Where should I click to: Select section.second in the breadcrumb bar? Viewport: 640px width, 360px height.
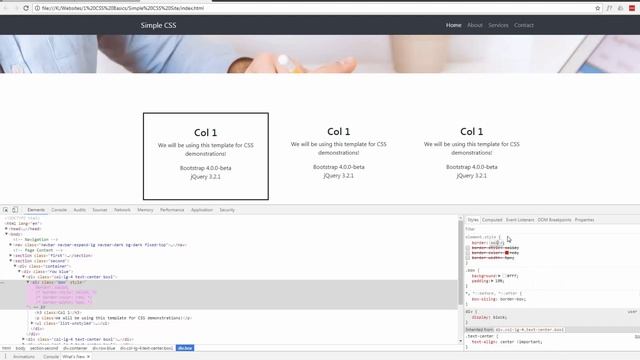click(x=44, y=348)
